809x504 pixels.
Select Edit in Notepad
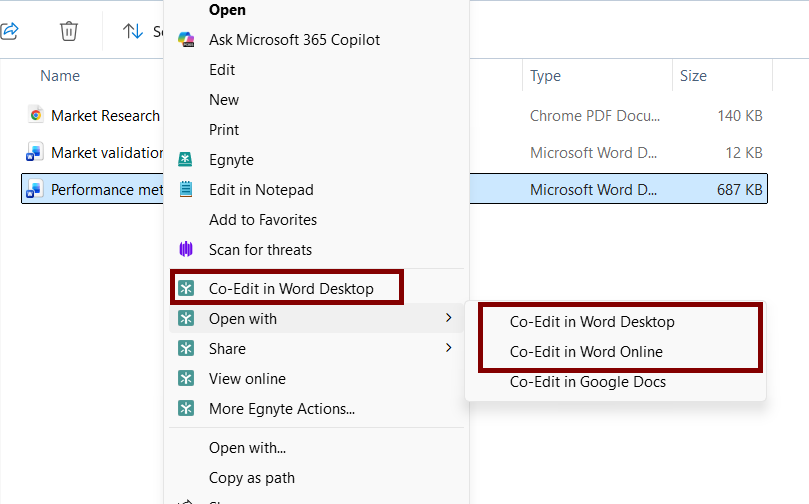click(261, 190)
